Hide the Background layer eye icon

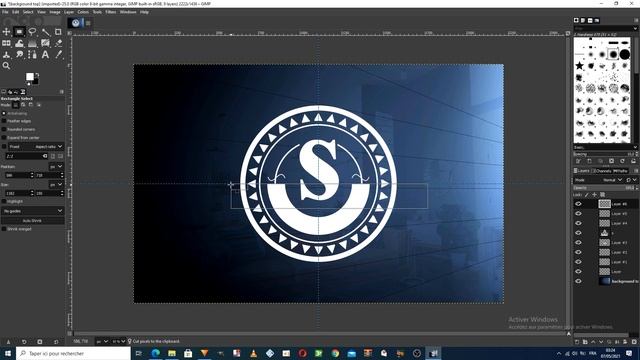point(578,281)
